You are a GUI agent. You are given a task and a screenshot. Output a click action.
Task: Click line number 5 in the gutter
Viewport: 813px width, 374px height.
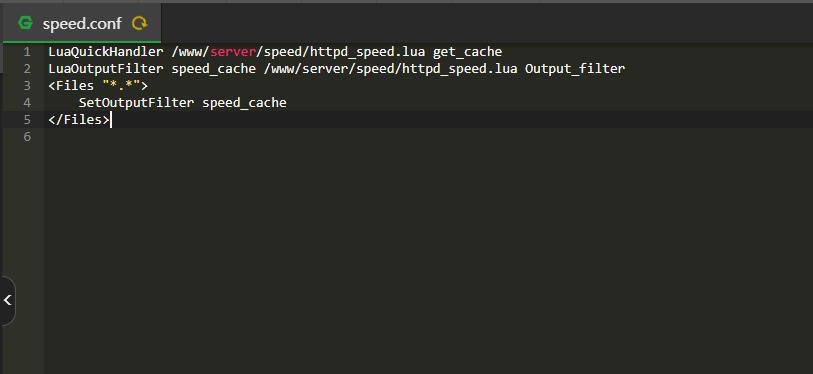click(26, 120)
